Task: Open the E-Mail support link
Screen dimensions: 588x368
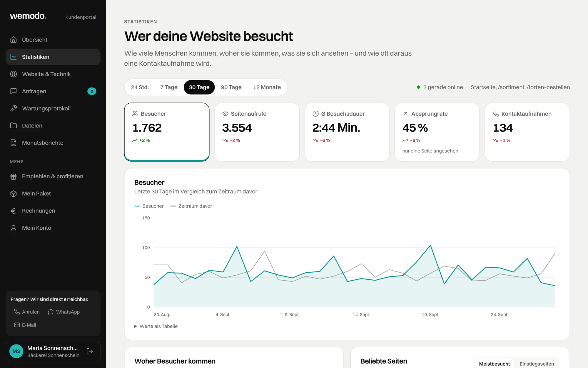Action: tap(25, 325)
